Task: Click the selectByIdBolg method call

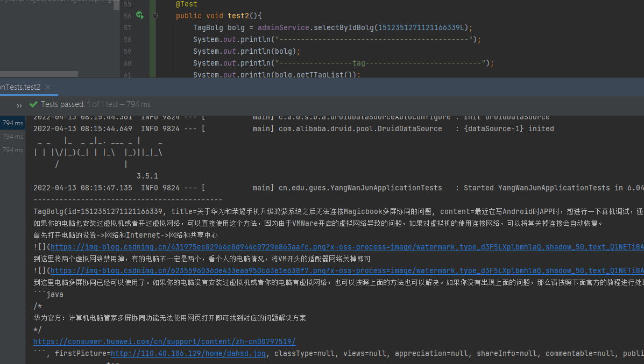Action: pyautogui.click(x=343, y=27)
